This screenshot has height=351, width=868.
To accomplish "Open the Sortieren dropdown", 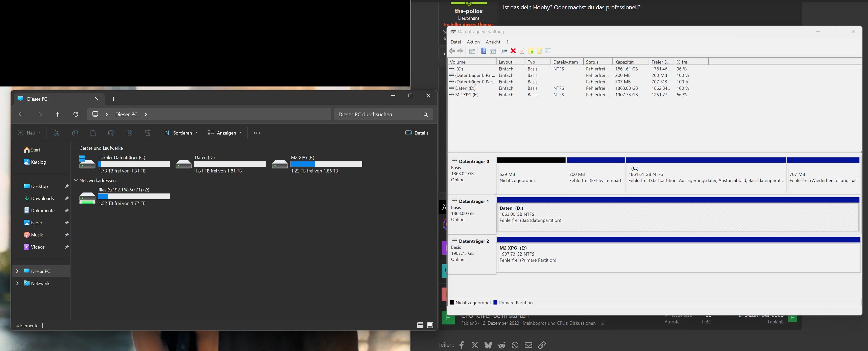I will [181, 133].
